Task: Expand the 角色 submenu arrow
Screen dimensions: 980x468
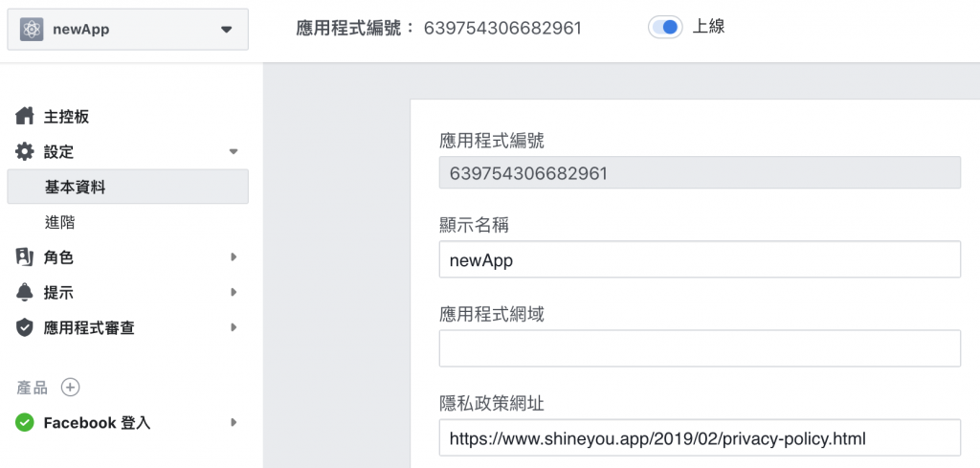Action: click(x=233, y=256)
